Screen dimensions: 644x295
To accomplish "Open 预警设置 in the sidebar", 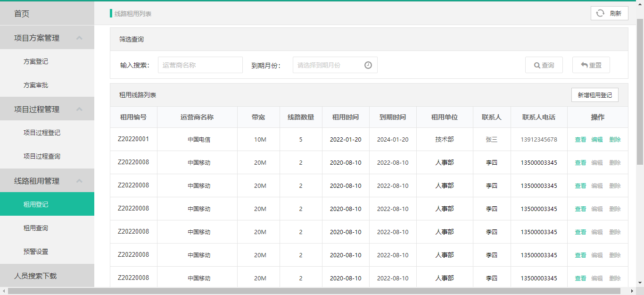I will click(47, 252).
